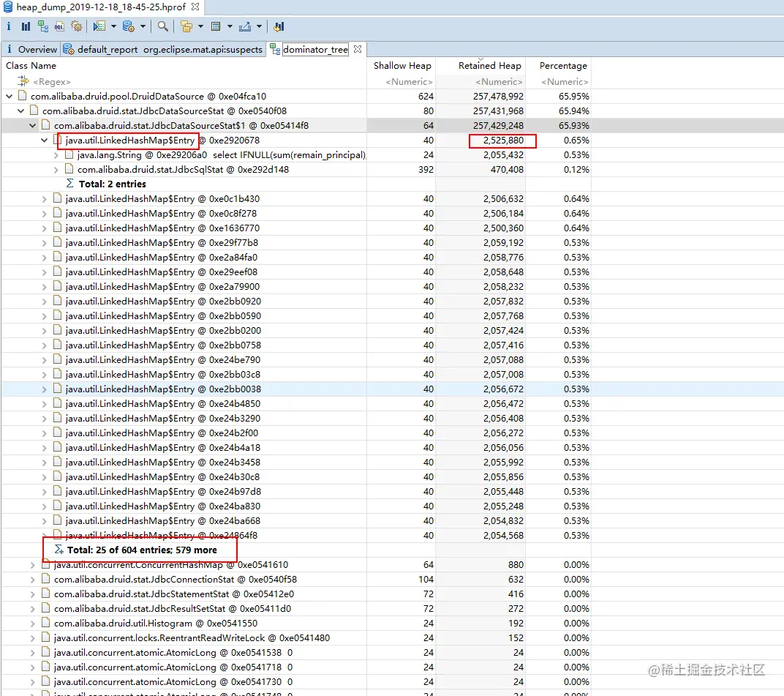The image size is (784, 696).
Task: Close the dominator_tree tab
Action: tap(358, 49)
